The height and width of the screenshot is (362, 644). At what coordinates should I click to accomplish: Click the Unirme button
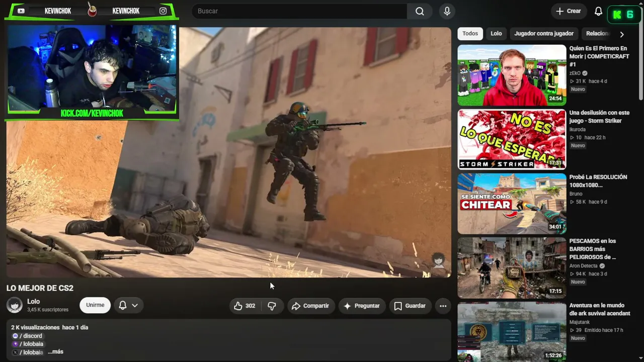click(95, 305)
